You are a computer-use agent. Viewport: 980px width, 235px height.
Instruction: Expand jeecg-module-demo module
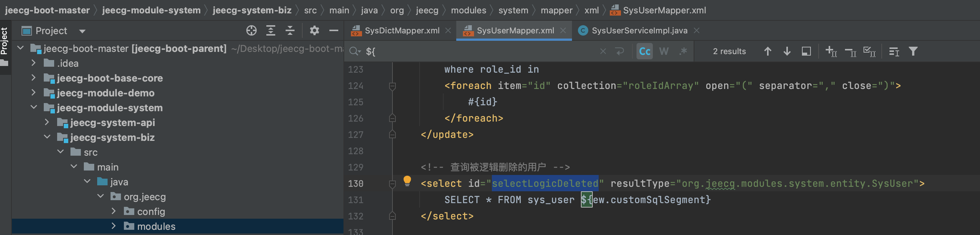coord(33,92)
